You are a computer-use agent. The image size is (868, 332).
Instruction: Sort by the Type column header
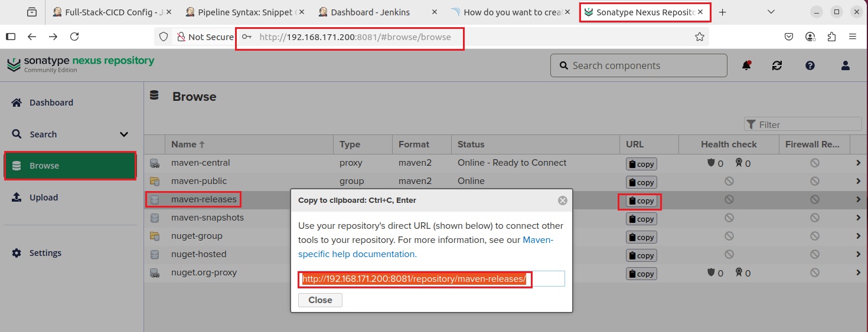(x=363, y=144)
